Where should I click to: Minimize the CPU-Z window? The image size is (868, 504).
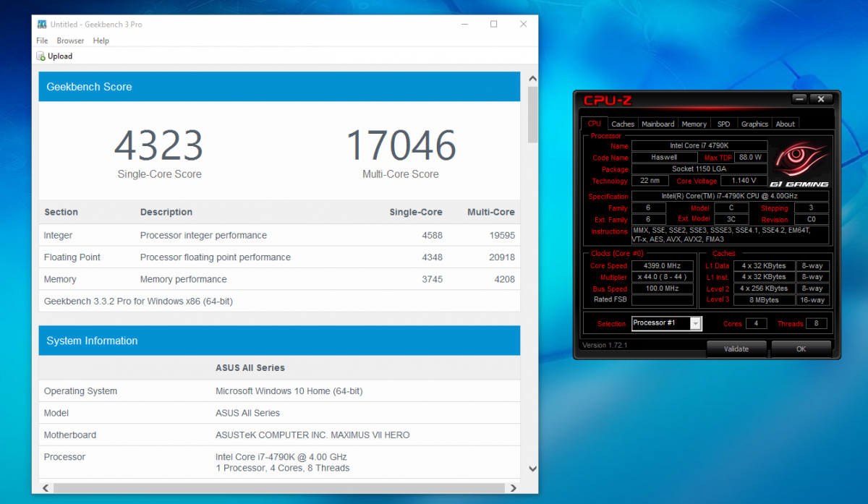pyautogui.click(x=799, y=99)
